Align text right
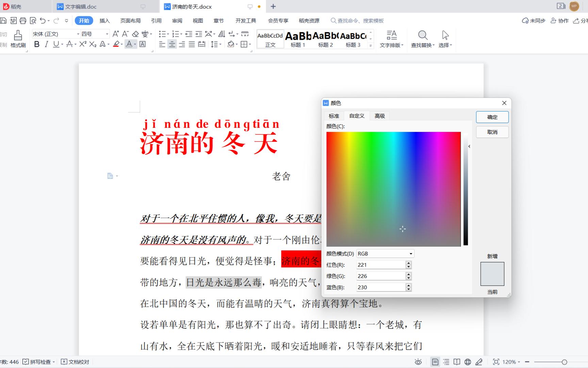Image resolution: width=588 pixels, height=368 pixels. click(x=182, y=44)
